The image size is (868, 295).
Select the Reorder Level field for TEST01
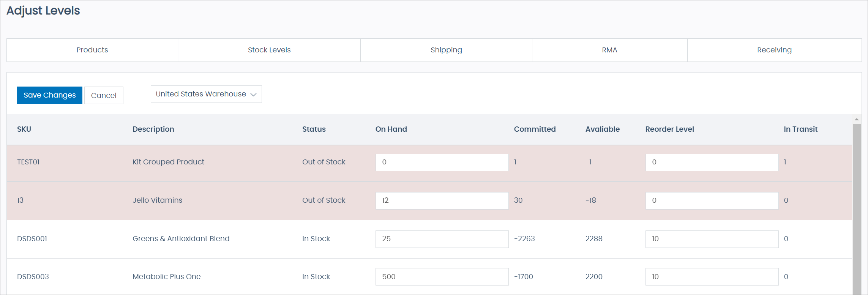point(712,162)
